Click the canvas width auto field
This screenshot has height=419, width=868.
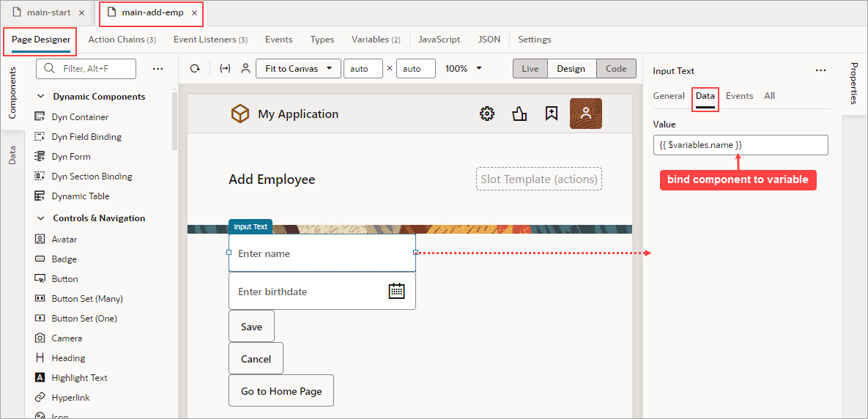click(363, 69)
